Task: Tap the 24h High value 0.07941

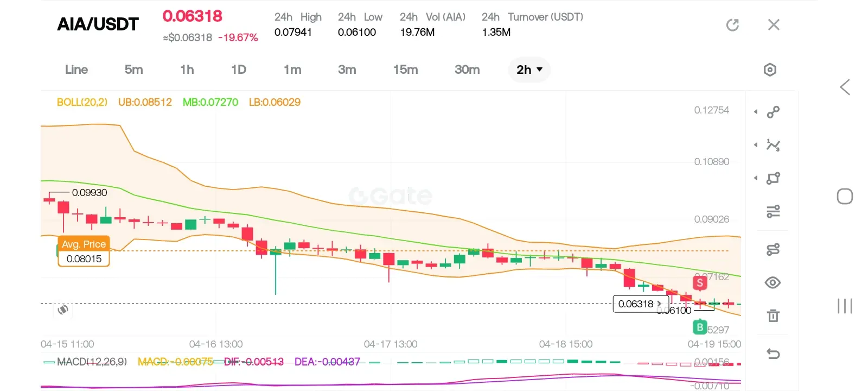Action: coord(293,32)
